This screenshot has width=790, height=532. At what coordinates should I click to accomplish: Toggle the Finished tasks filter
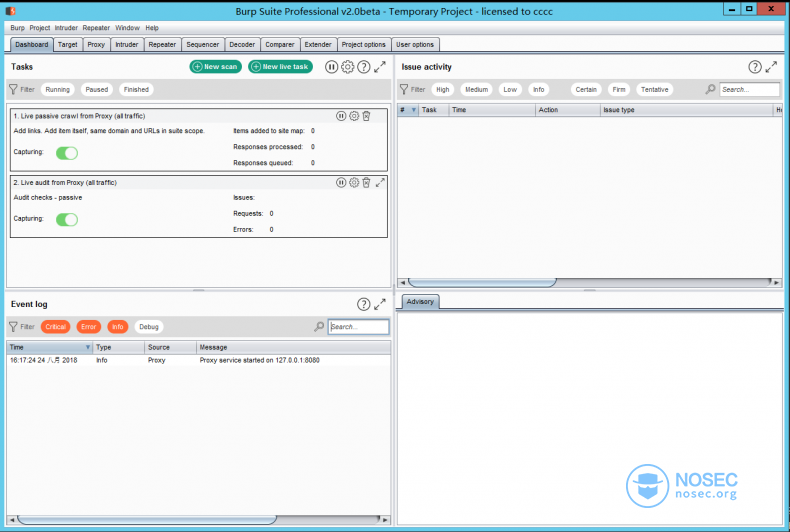(x=136, y=89)
